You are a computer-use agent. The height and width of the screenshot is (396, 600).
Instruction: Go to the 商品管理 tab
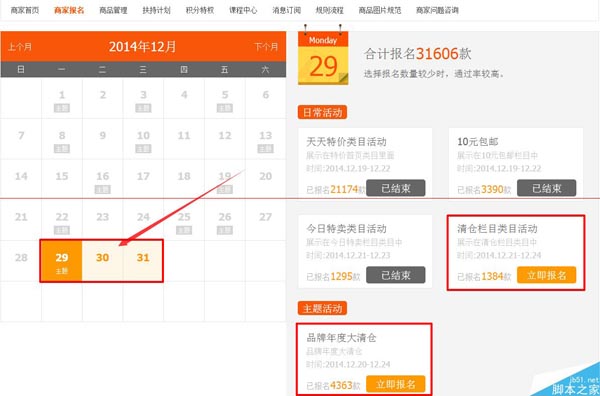point(113,10)
